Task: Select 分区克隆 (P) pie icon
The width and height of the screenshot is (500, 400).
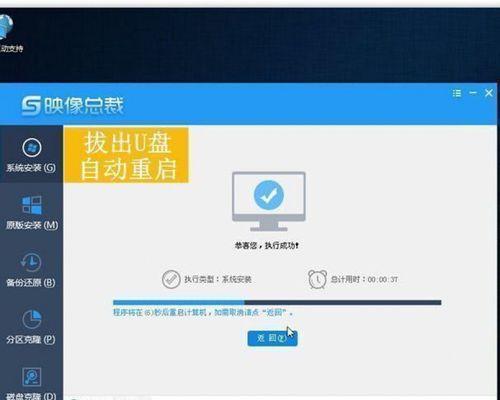Action: [32, 319]
